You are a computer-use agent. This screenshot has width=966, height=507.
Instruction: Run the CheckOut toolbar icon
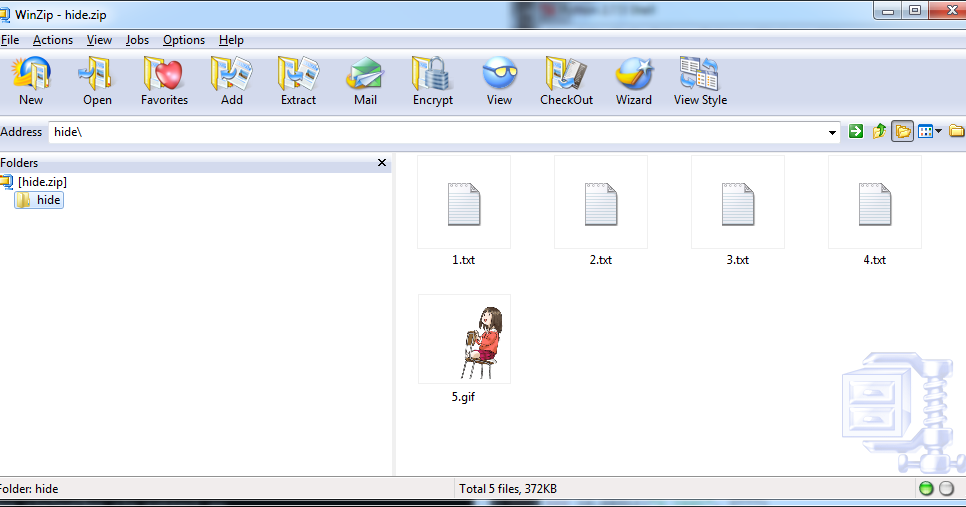(x=566, y=73)
